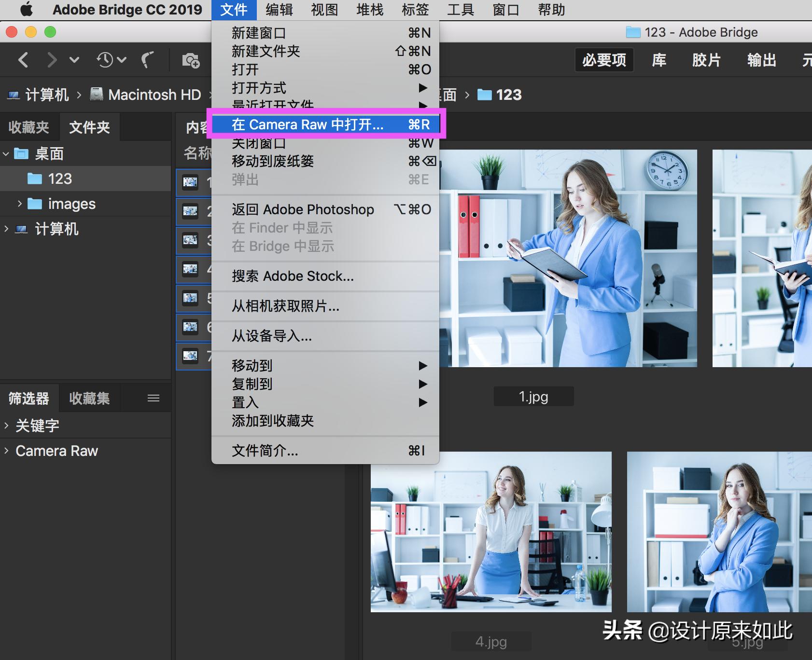Select the 库 workspace

659,60
